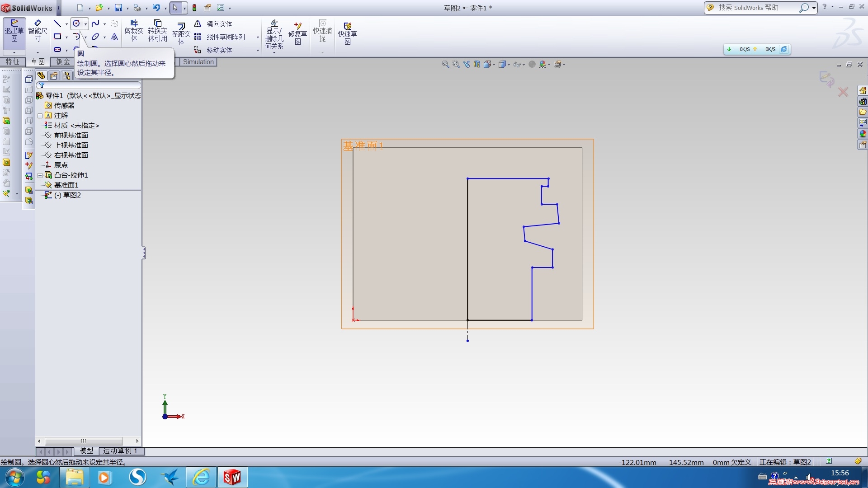Viewport: 868px width, 488px height.
Task: Toggle the Select cursor tool
Action: [x=175, y=8]
